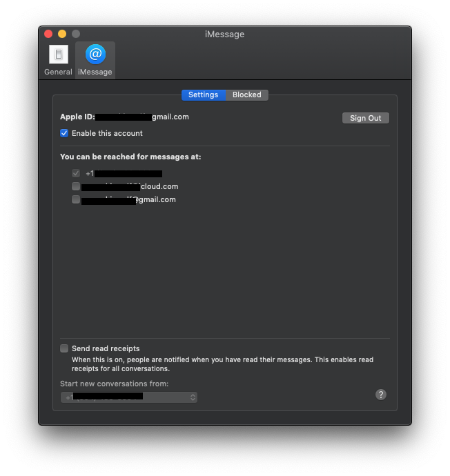Open the help question mark button
The image size is (450, 476).
pos(381,395)
